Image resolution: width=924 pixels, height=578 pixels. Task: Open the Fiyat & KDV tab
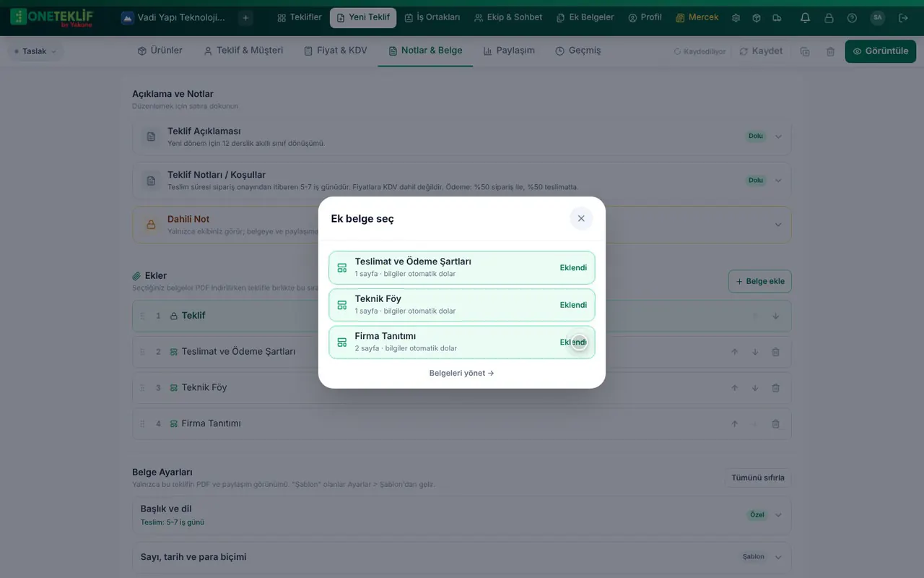[336, 51]
